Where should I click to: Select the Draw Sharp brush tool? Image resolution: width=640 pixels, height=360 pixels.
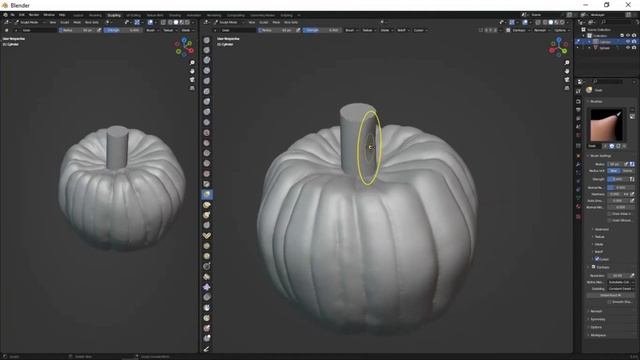[207, 50]
